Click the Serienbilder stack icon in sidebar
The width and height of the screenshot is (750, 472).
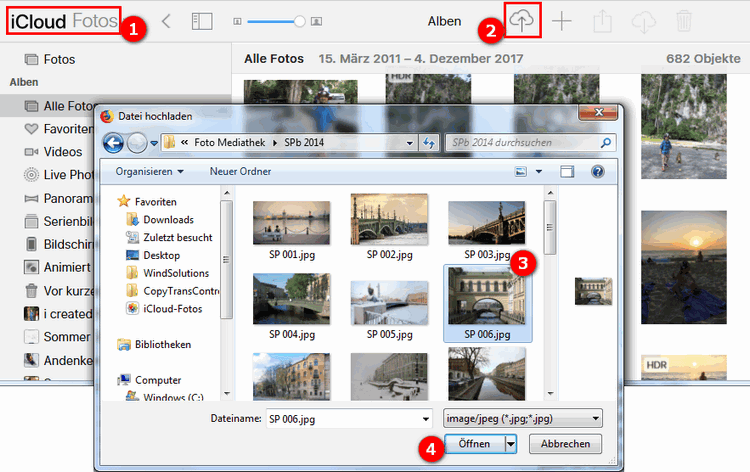pos(31,221)
